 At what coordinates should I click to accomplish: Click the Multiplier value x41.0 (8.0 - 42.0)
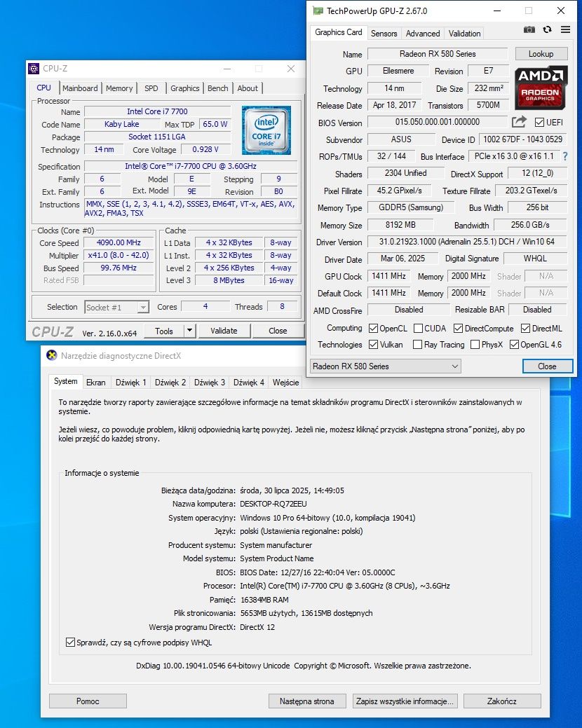tap(119, 255)
